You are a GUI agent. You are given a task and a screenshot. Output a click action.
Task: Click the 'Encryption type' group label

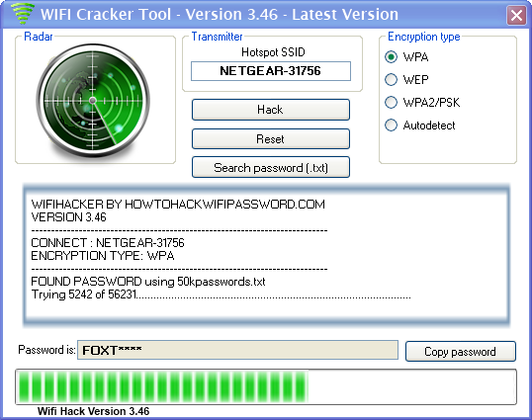(x=424, y=37)
